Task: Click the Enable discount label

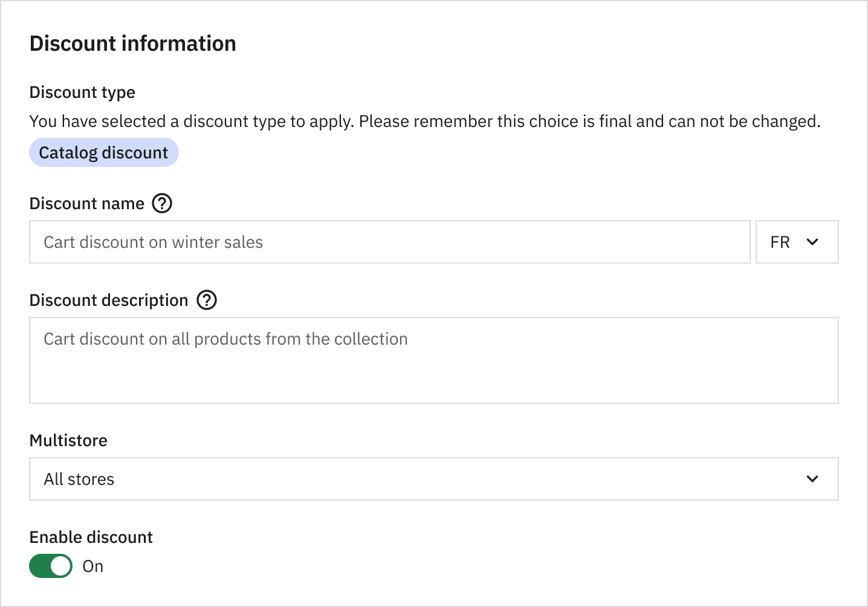Action: (91, 537)
